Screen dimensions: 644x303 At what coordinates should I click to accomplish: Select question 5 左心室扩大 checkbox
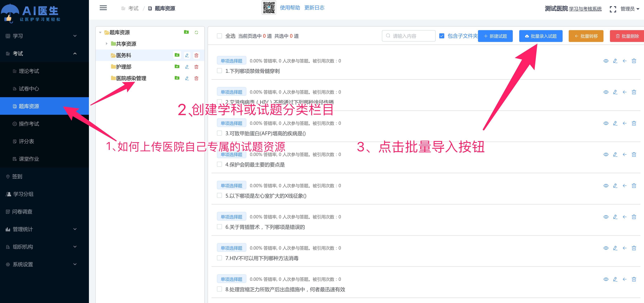219,195
